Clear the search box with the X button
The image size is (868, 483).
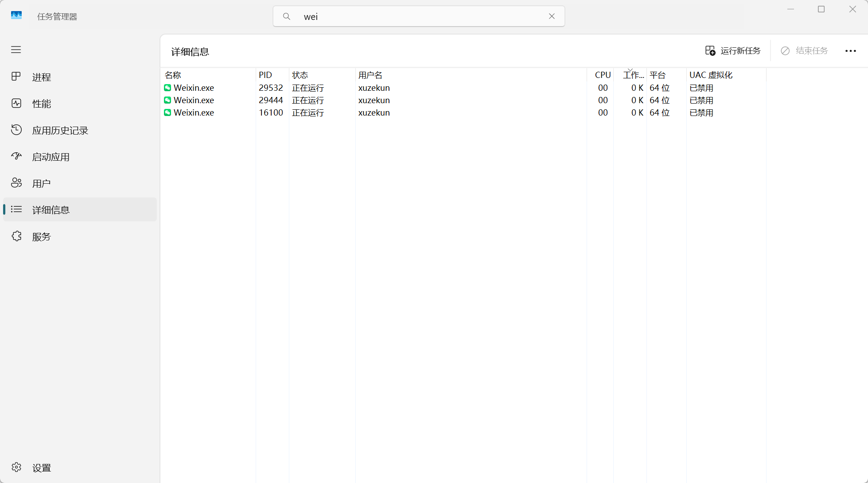[552, 16]
